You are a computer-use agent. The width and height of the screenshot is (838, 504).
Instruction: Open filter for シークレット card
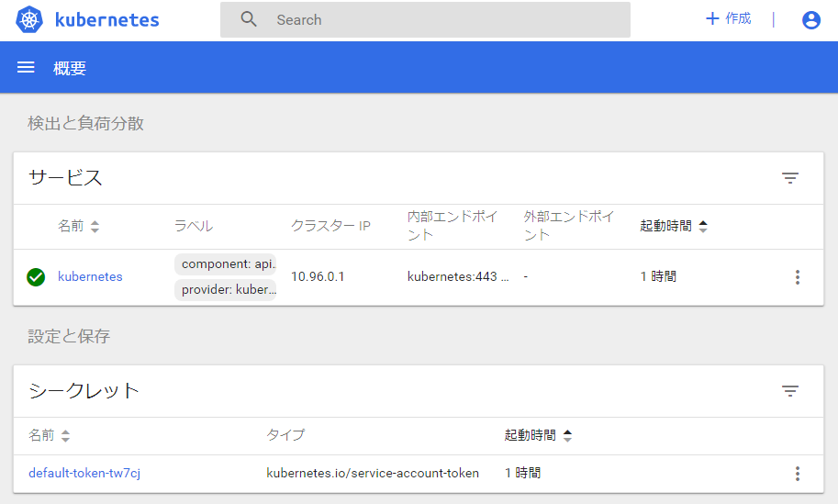[789, 391]
